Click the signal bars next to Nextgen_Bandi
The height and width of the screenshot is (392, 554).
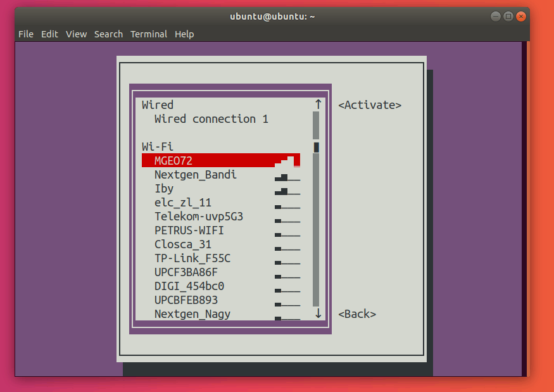[285, 175]
